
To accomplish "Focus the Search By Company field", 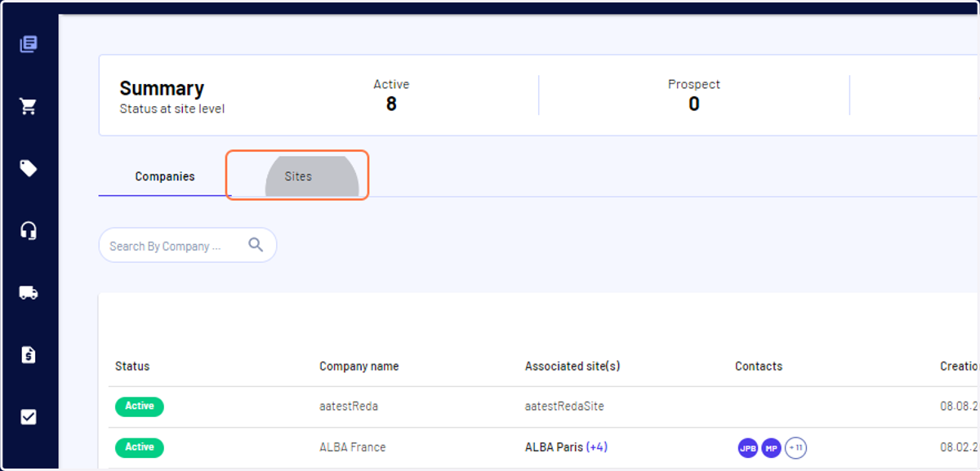I will tap(188, 245).
